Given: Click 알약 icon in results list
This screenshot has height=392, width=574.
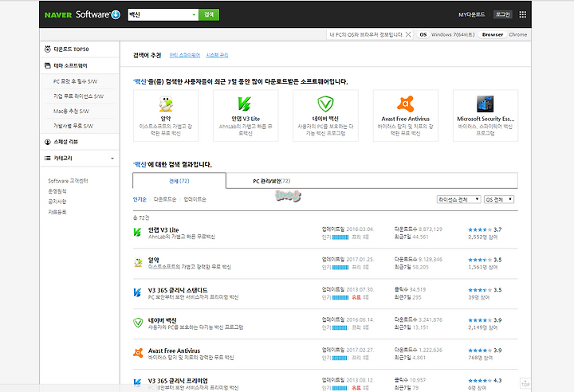Looking at the screenshot, I should (138, 262).
